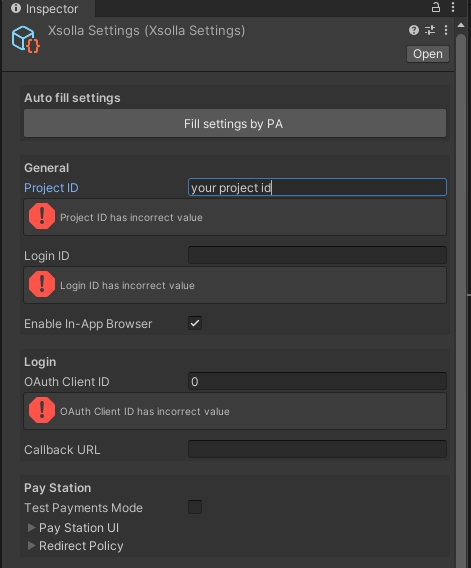471x568 pixels.
Task: Click the Open button
Action: coord(428,54)
